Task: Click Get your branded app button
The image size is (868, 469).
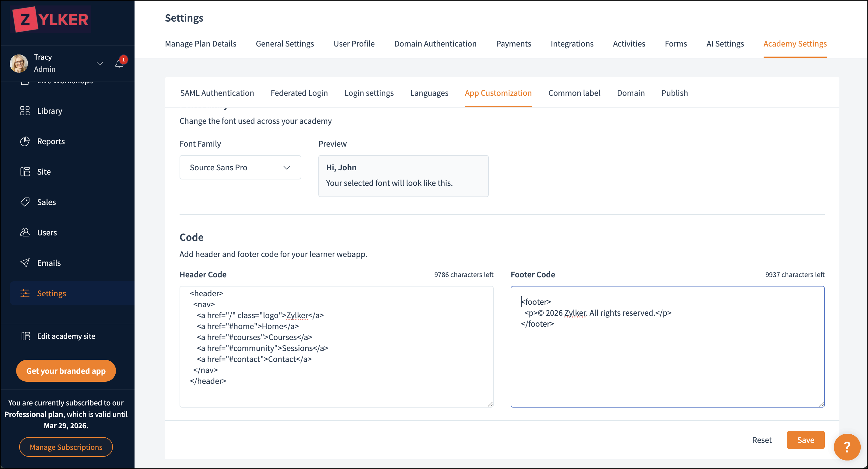Action: click(x=66, y=371)
